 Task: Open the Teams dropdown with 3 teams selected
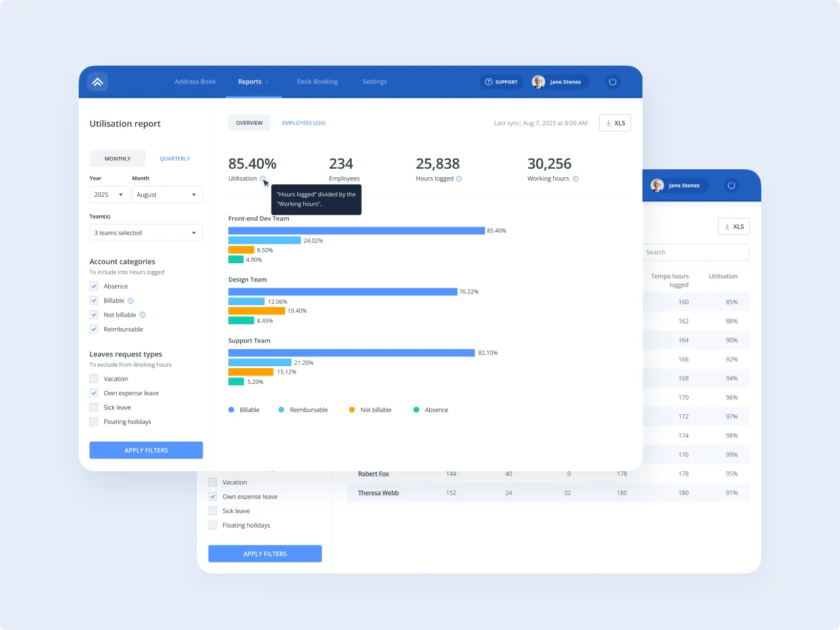(146, 232)
